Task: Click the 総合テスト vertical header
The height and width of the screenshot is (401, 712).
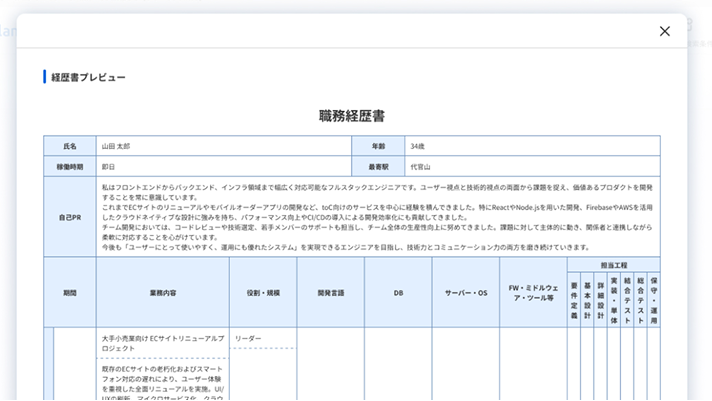Action: tap(641, 300)
